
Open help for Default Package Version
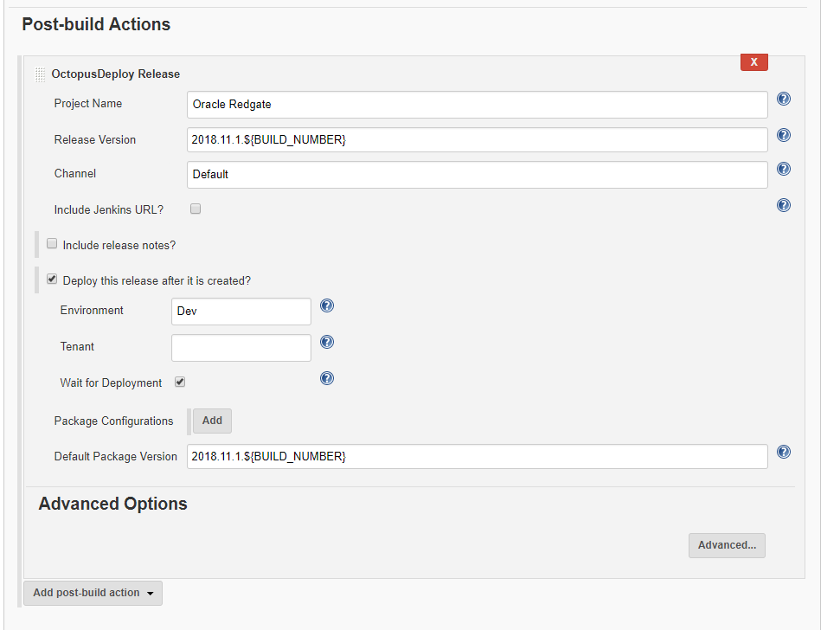[784, 452]
